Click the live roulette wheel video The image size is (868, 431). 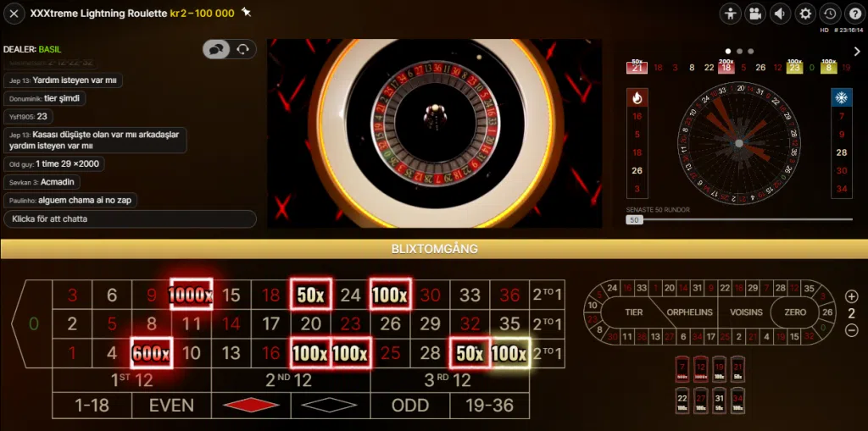pyautogui.click(x=435, y=133)
